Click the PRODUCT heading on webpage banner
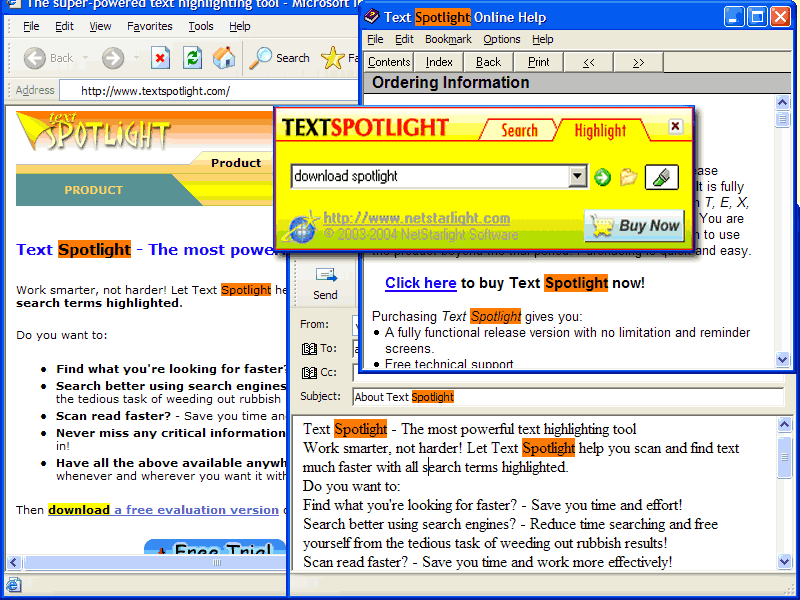The image size is (800, 600). (x=93, y=190)
